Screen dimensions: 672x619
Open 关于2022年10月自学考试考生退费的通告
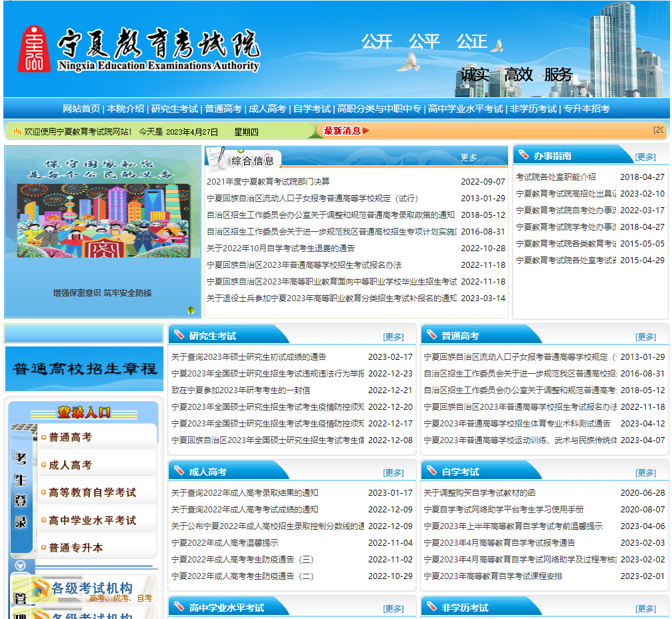[281, 249]
